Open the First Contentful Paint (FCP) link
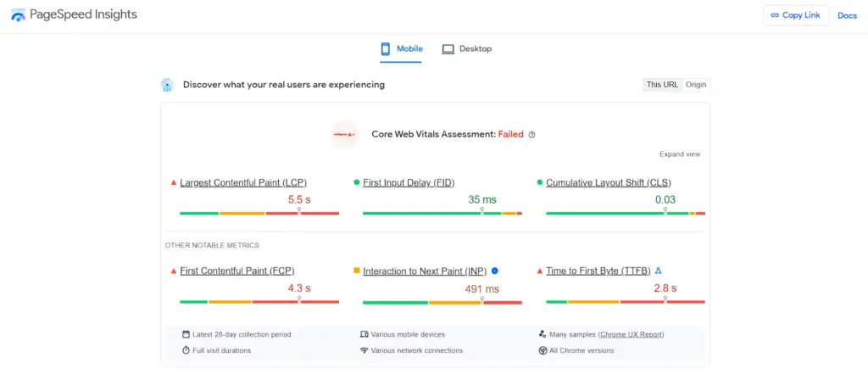 pyautogui.click(x=237, y=271)
